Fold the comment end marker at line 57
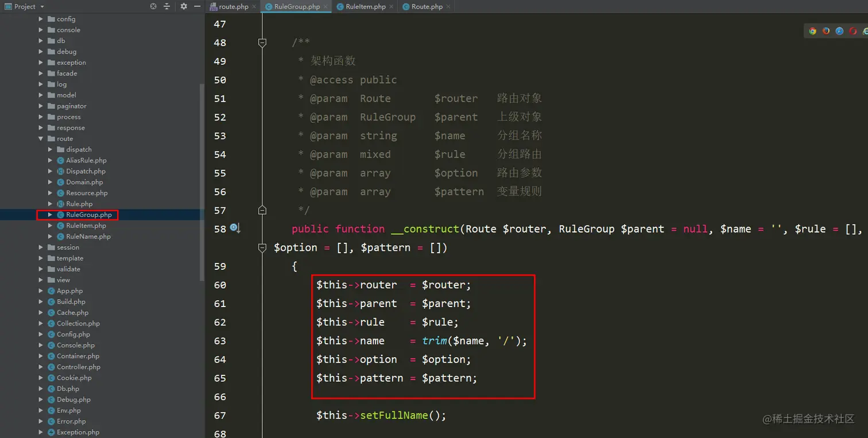 coord(262,210)
